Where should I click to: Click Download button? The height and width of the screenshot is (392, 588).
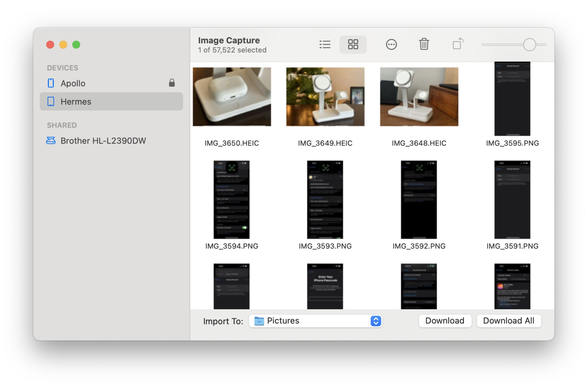pyautogui.click(x=445, y=320)
